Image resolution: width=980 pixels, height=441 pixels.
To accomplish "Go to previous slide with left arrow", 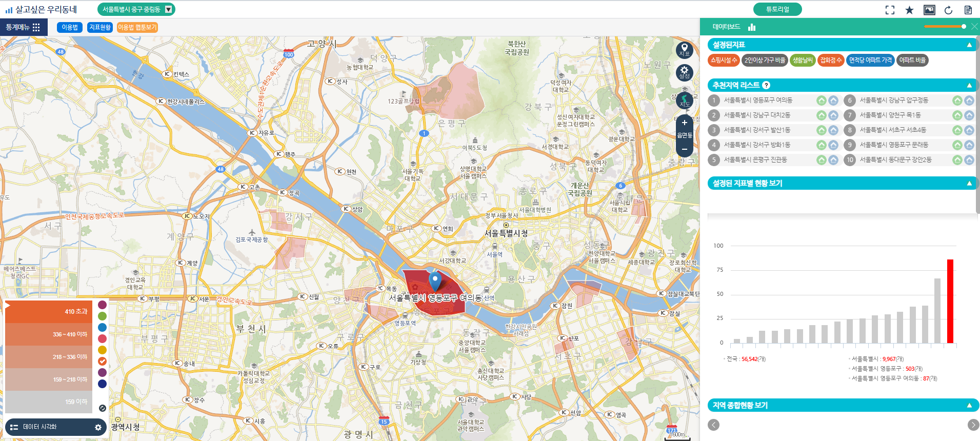I will coord(713,425).
